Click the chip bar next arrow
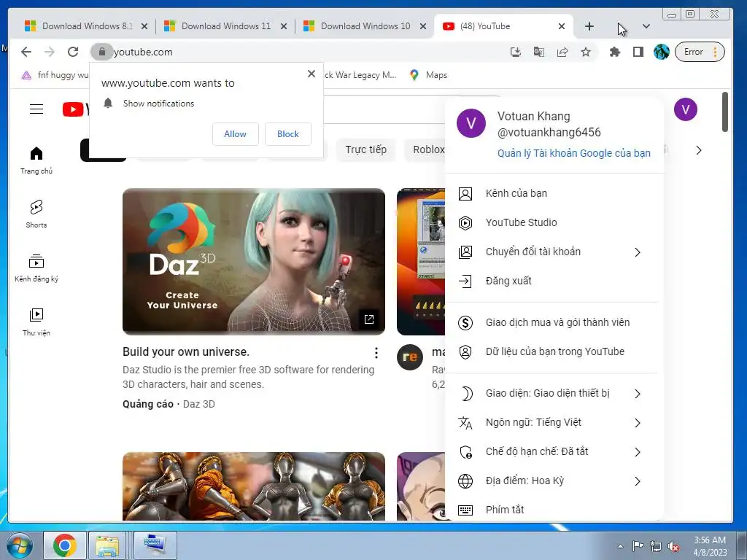This screenshot has height=560, width=747. click(x=698, y=150)
